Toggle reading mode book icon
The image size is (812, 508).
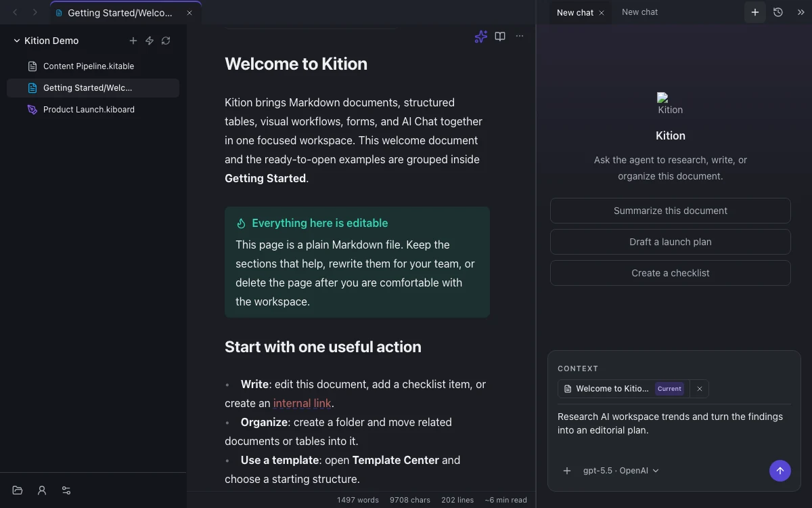(500, 37)
